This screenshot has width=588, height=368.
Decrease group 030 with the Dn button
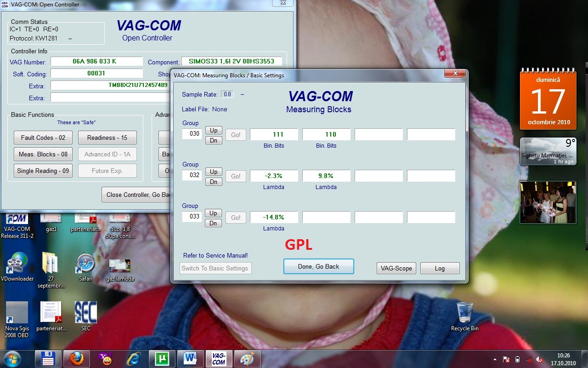pos(213,140)
